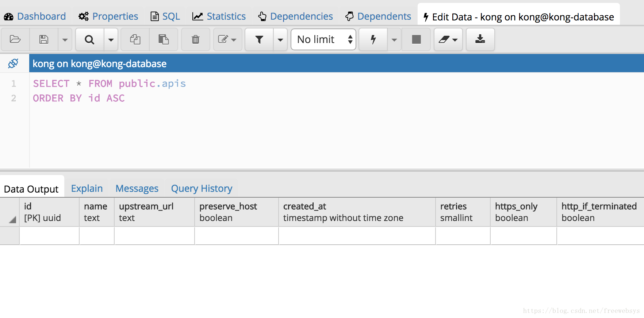This screenshot has width=644, height=318.
Task: View the Query History tab
Action: tap(202, 188)
